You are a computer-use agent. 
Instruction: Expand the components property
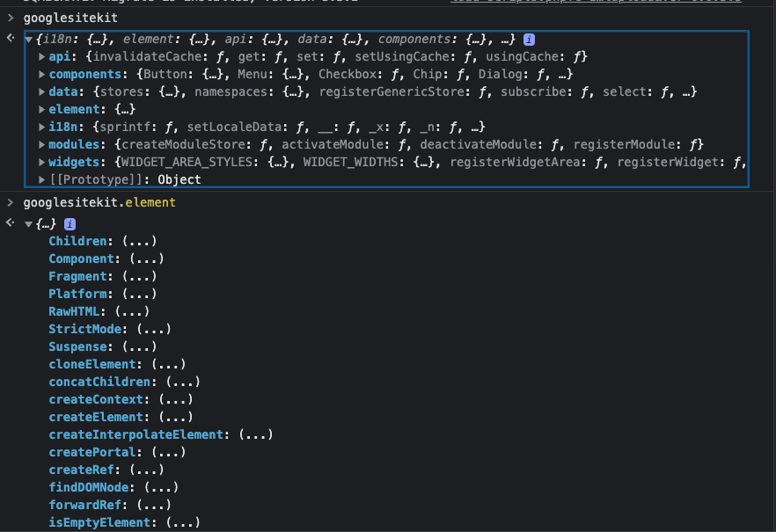40,74
